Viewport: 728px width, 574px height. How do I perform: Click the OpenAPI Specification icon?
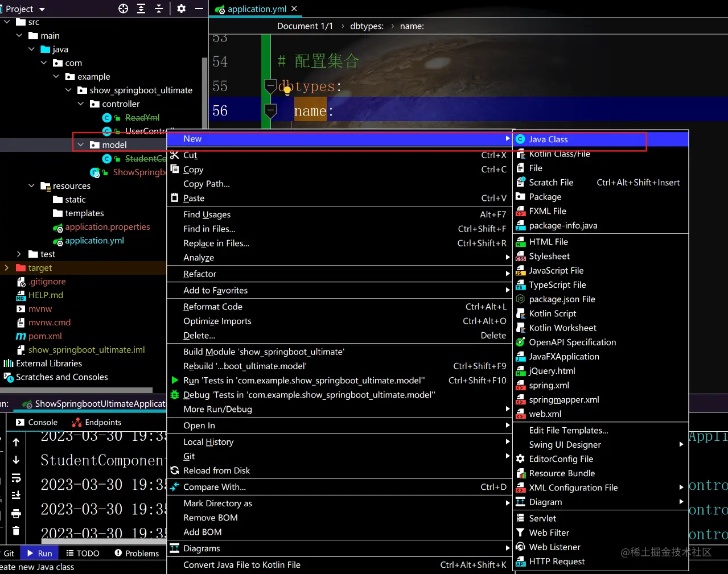pos(520,342)
